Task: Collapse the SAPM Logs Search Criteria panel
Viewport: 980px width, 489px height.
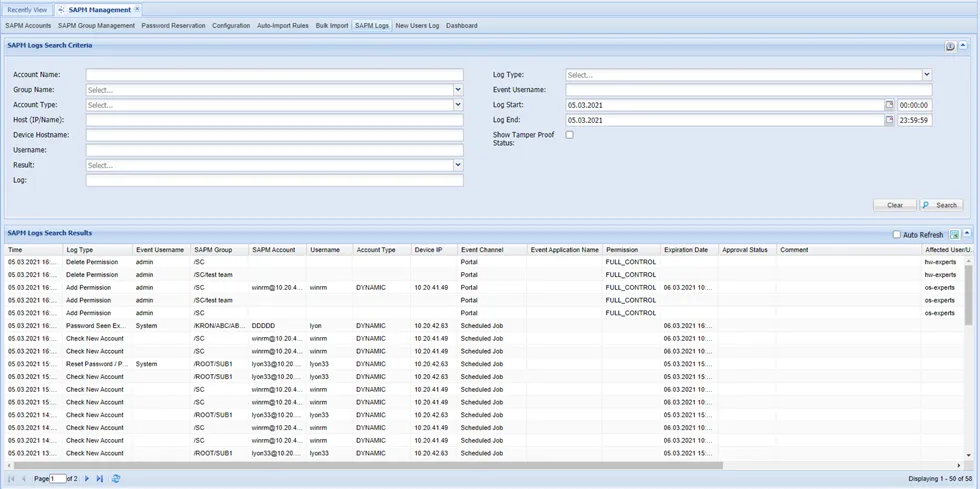Action: [x=964, y=46]
